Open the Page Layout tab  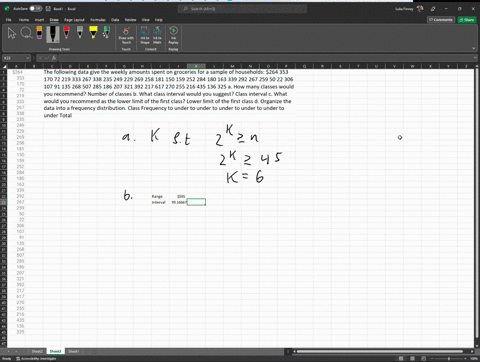click(74, 20)
